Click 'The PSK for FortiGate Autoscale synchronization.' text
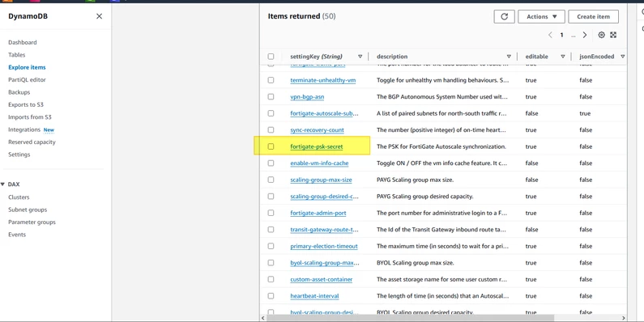644x322 pixels. tap(441, 146)
